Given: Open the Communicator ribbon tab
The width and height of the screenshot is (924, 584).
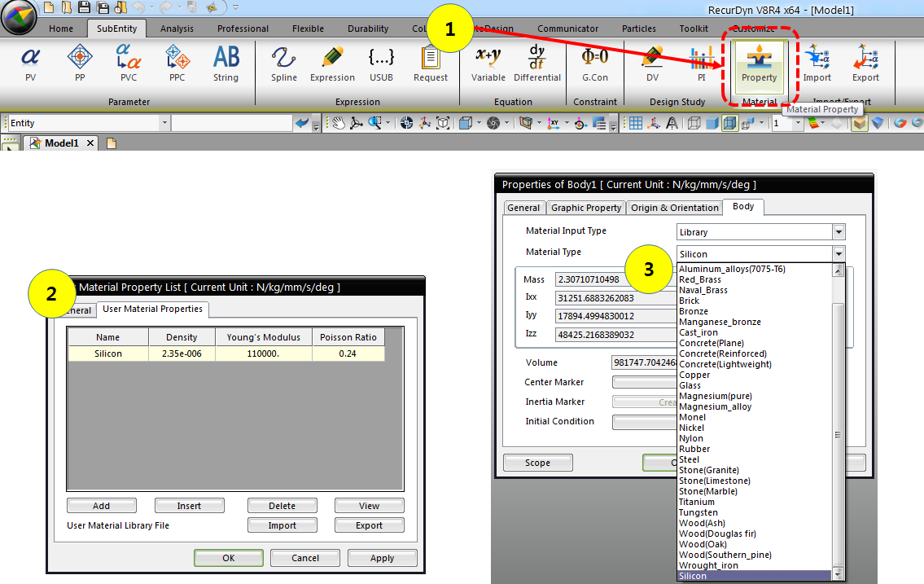Looking at the screenshot, I should click(567, 29).
